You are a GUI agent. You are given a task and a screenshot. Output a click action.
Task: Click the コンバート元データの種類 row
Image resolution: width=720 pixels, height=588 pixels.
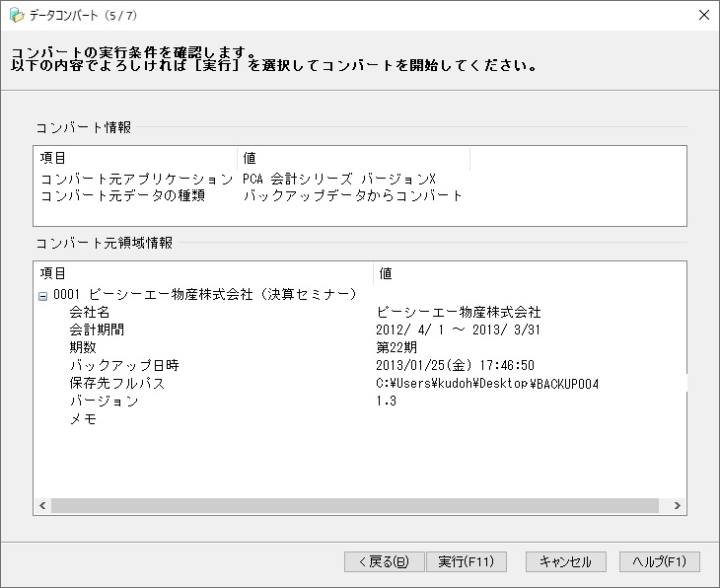coord(122,195)
